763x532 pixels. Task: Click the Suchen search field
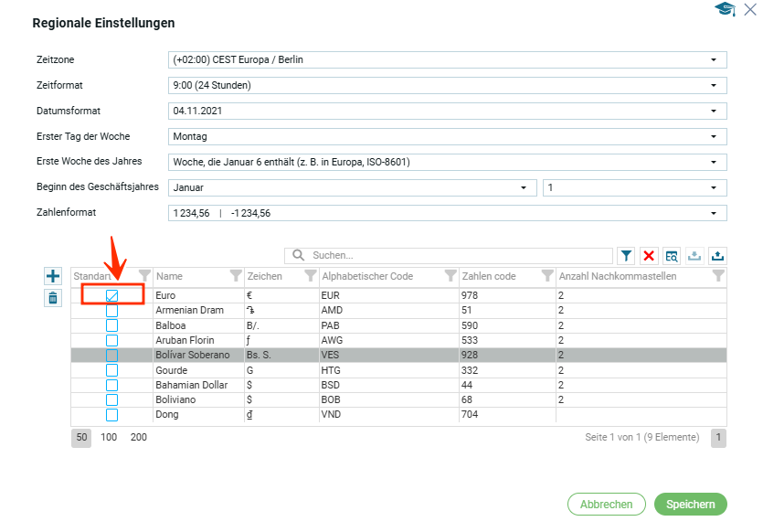coord(457,256)
